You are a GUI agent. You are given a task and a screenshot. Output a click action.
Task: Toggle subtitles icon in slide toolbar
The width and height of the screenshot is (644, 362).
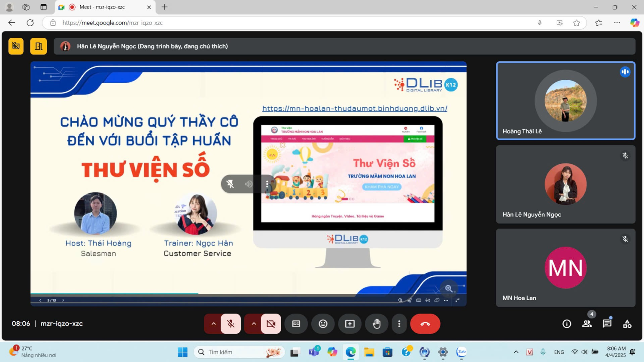tap(419, 300)
